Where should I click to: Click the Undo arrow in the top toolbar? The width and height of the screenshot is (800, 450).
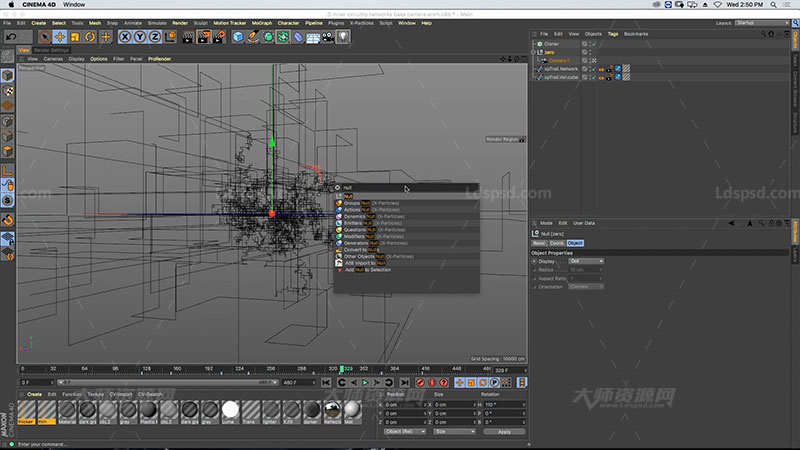pyautogui.click(x=11, y=37)
